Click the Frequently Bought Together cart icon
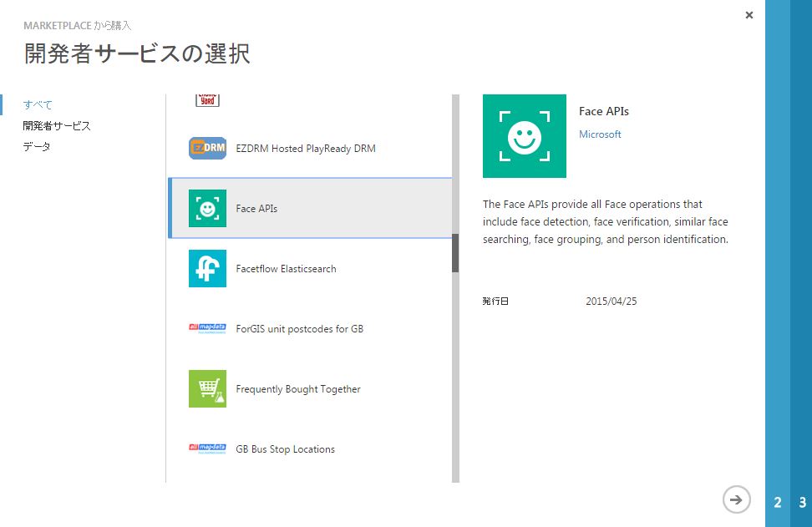This screenshot has width=812, height=527. pyautogui.click(x=207, y=389)
